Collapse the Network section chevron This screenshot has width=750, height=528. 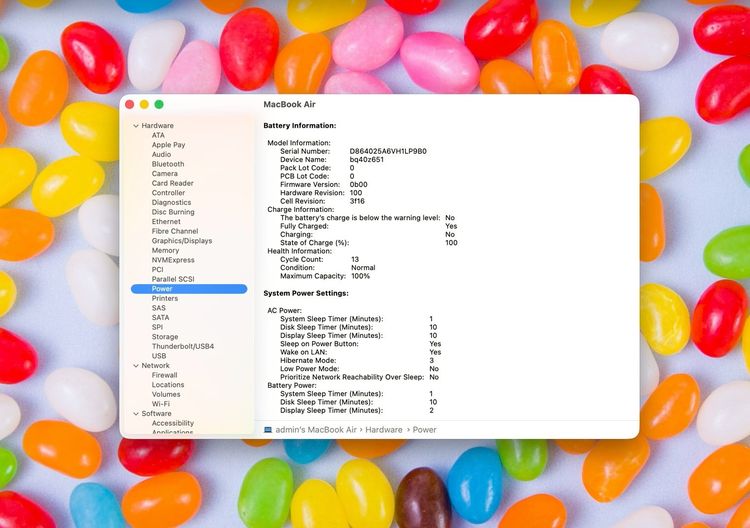(x=136, y=366)
